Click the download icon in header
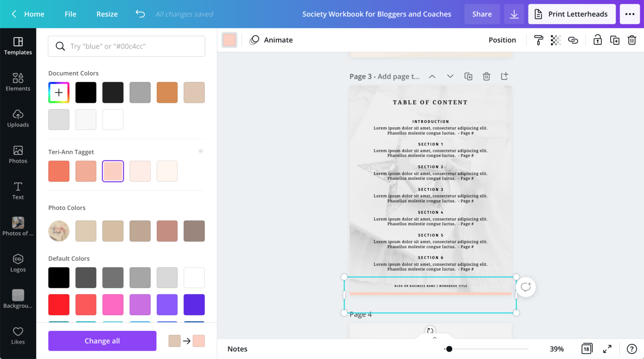644x359 pixels. (514, 14)
